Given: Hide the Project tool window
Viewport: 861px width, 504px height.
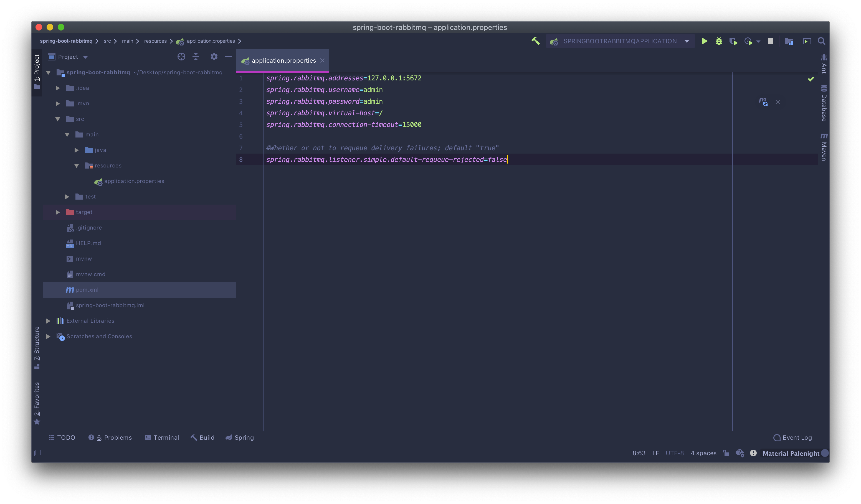Looking at the screenshot, I should pyautogui.click(x=228, y=57).
